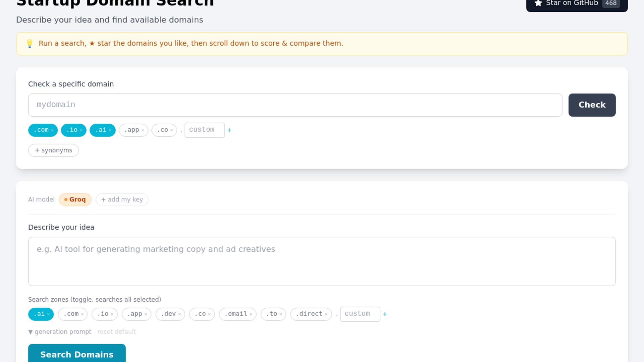The image size is (644, 362).
Task: Toggle the .io domain extension chip
Action: click(x=72, y=130)
